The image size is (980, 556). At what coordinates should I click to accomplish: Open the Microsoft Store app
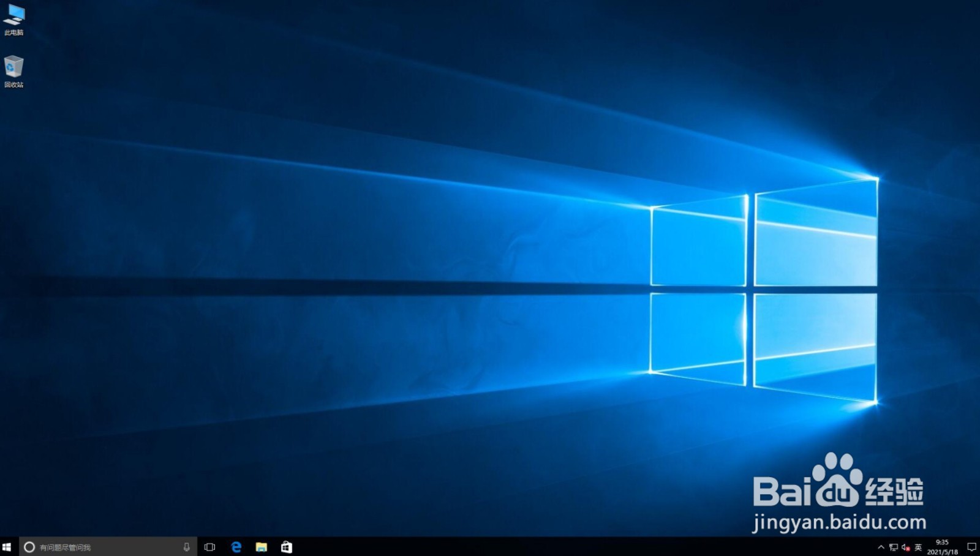pos(287,547)
